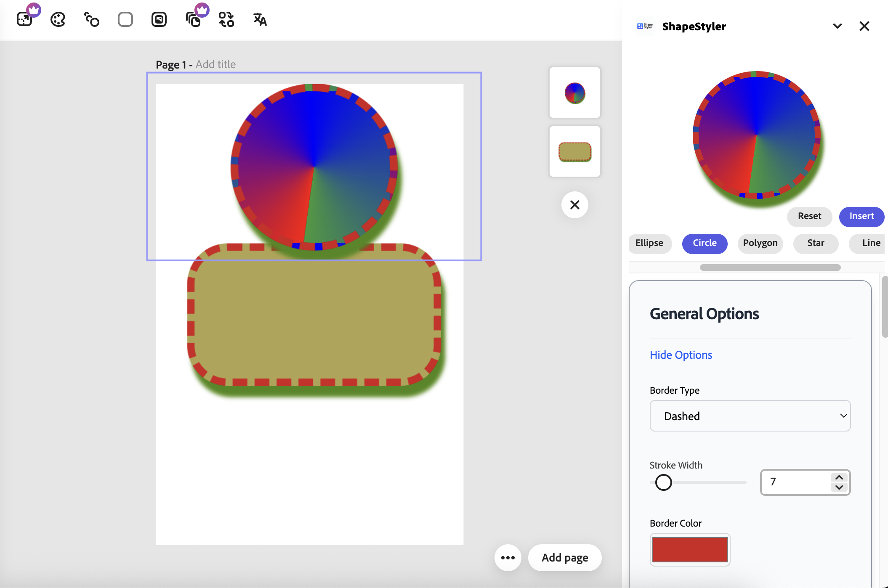Screen dimensions: 888x588
Task: Open the red Border Color swatch
Action: [690, 549]
